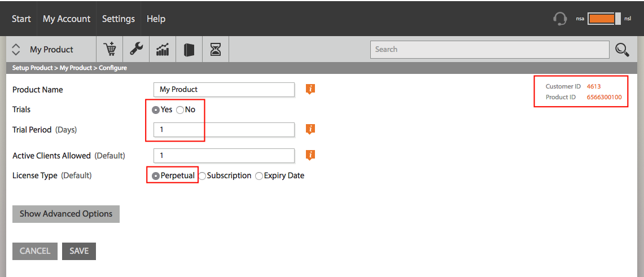Click My Product in breadcrumb path
The width and height of the screenshot is (644, 277).
[x=76, y=68]
